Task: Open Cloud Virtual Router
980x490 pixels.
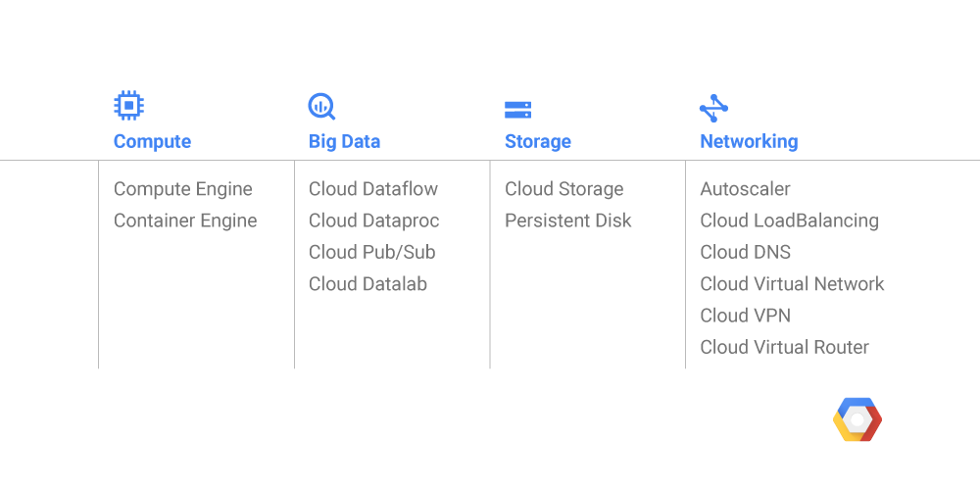Action: coord(784,347)
